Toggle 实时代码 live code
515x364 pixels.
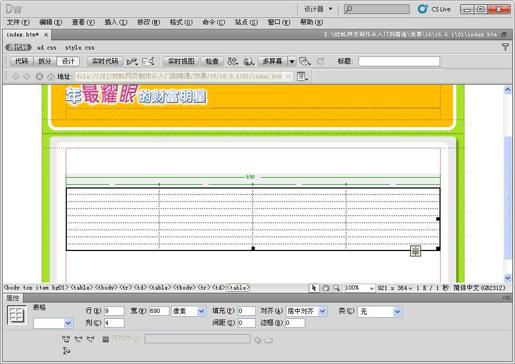pos(105,61)
